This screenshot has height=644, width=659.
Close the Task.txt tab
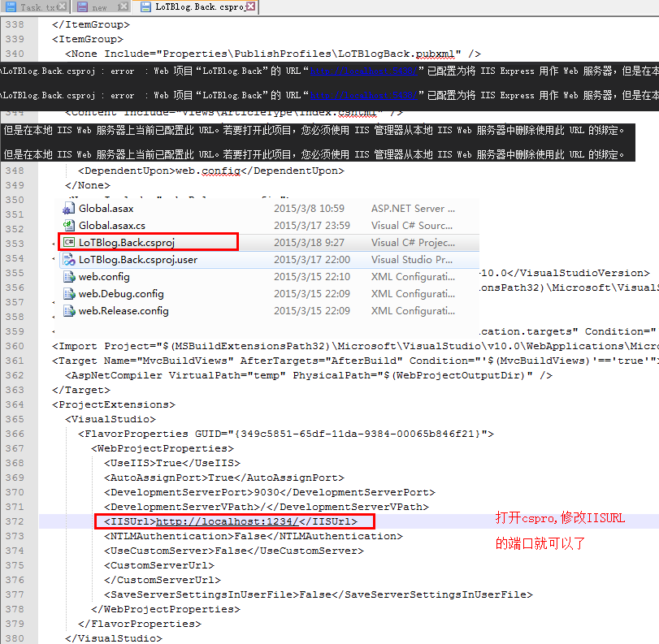pos(62,6)
